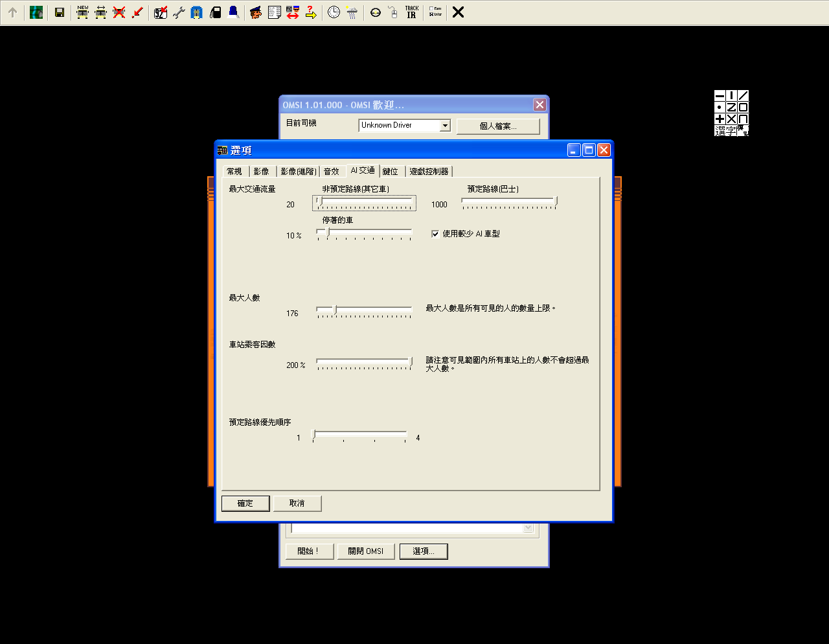
Task: Click the 預定路線優先順序 slider
Action: (x=359, y=436)
